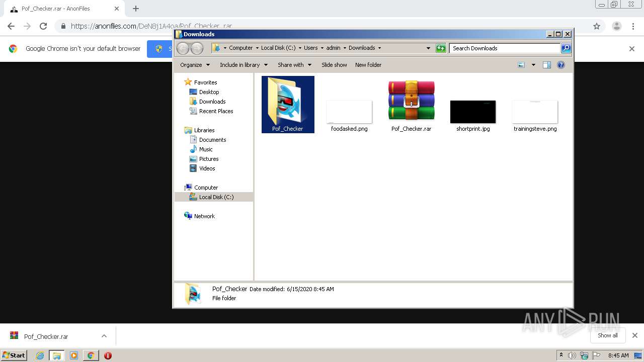The height and width of the screenshot is (362, 644).
Task: Open the Explorer help icon
Action: pos(561,65)
